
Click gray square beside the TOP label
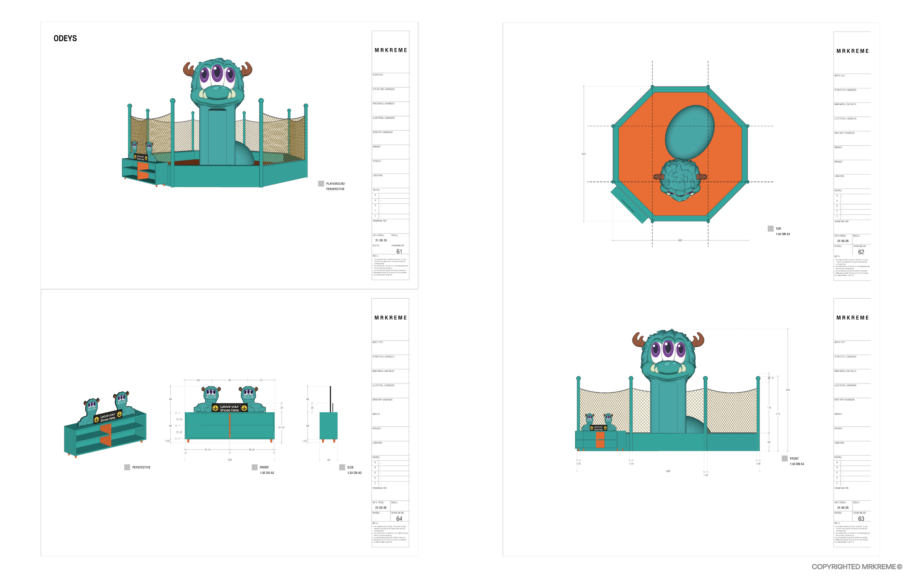click(x=771, y=229)
